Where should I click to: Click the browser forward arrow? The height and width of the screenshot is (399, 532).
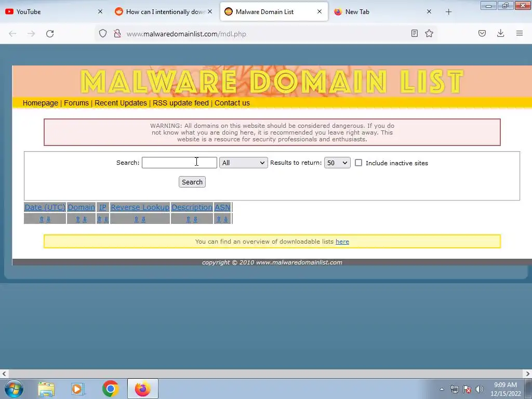coord(31,34)
